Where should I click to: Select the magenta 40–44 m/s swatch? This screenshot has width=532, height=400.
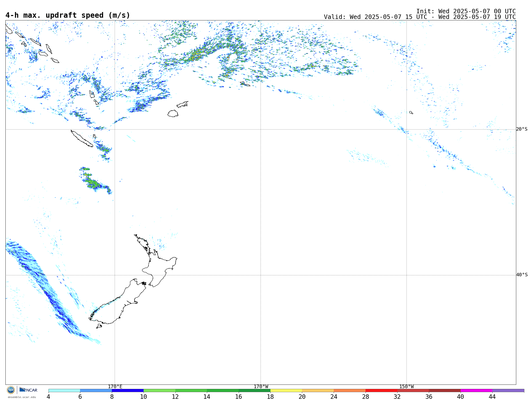(476, 391)
